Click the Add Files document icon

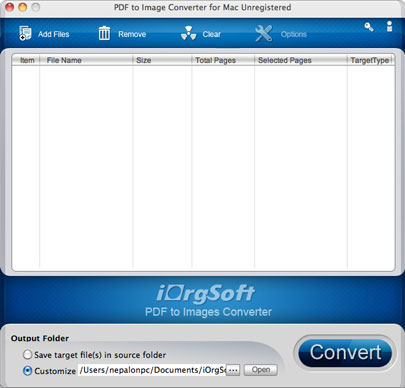[25, 33]
